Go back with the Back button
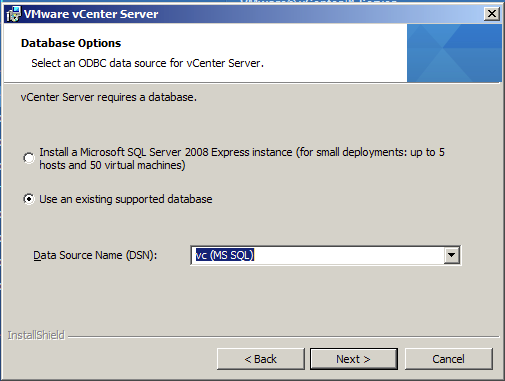The image size is (505, 381). pyautogui.click(x=261, y=359)
